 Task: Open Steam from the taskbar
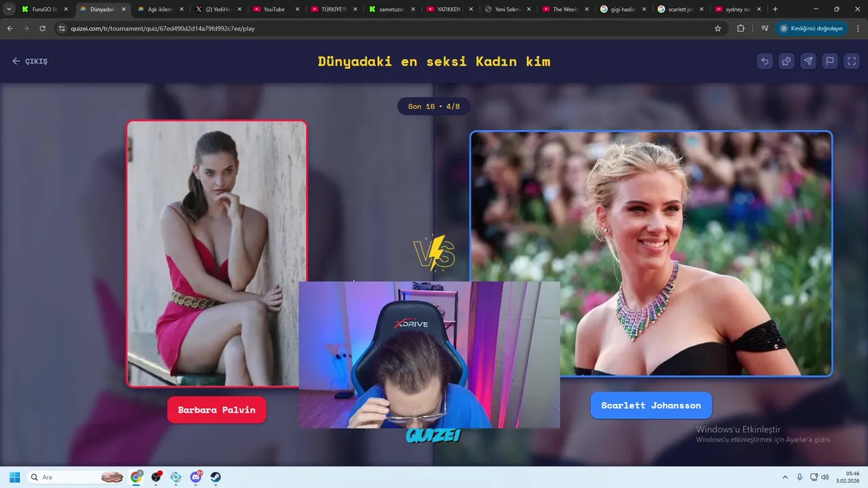[x=216, y=477]
